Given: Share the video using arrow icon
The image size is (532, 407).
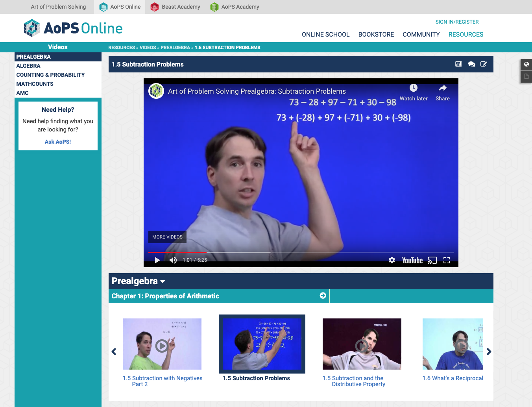Looking at the screenshot, I should (x=442, y=88).
